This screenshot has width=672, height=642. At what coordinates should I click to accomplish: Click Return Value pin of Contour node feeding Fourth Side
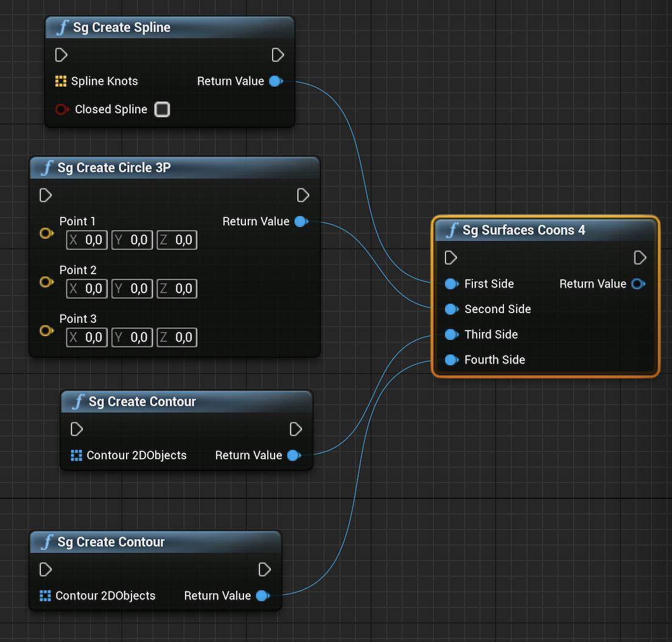pos(263,596)
